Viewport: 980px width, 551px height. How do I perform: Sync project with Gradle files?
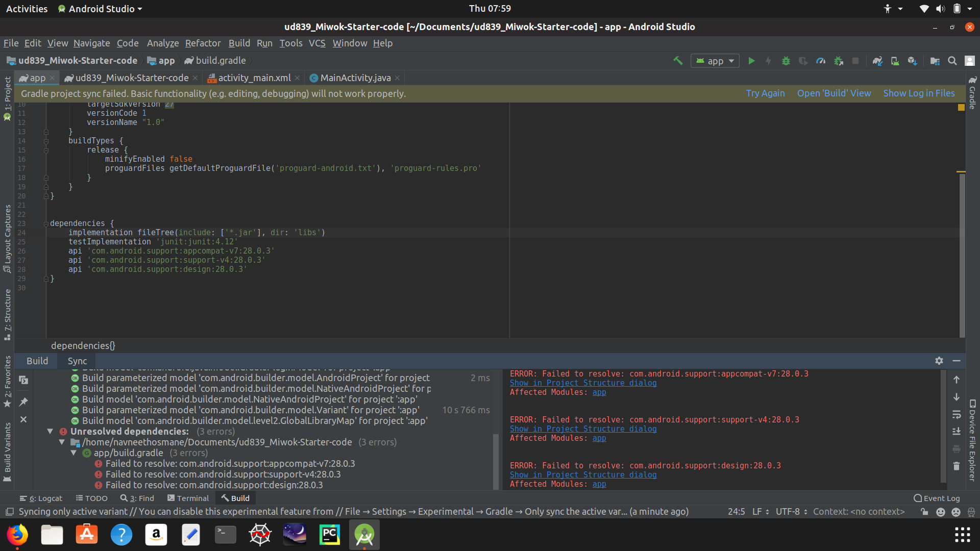pos(878,61)
